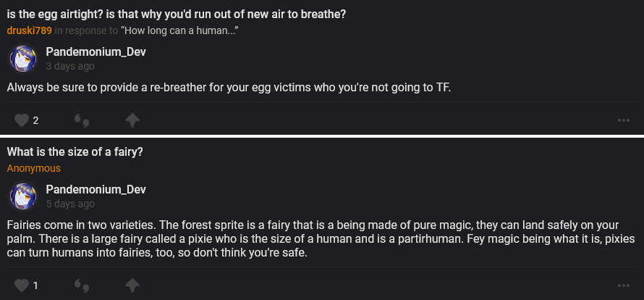Image resolution: width=644 pixels, height=300 pixels.
Task: Open the "5 days ago" timestamp permalink
Action: pos(69,204)
